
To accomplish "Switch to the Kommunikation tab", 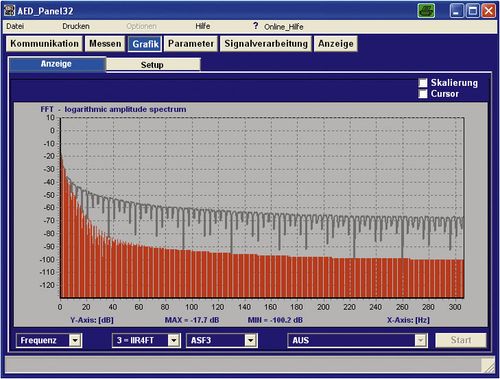I will coord(44,44).
